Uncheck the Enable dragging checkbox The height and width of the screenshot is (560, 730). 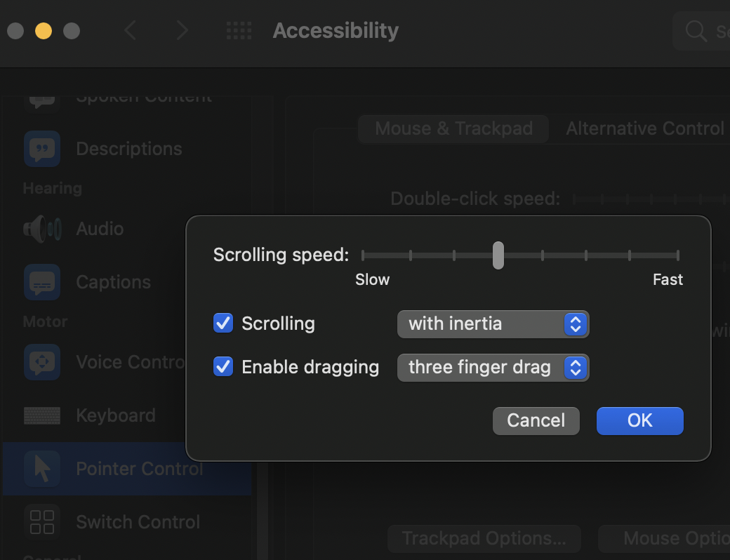(x=223, y=367)
